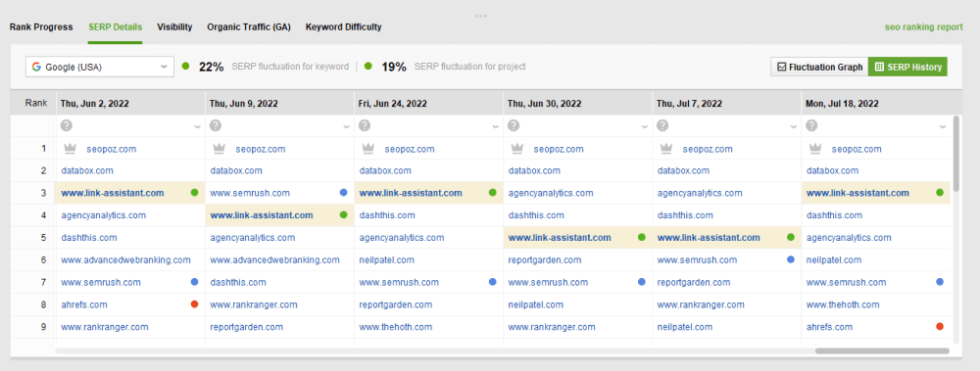
Task: Open the Rank Progress tab
Action: [x=41, y=26]
